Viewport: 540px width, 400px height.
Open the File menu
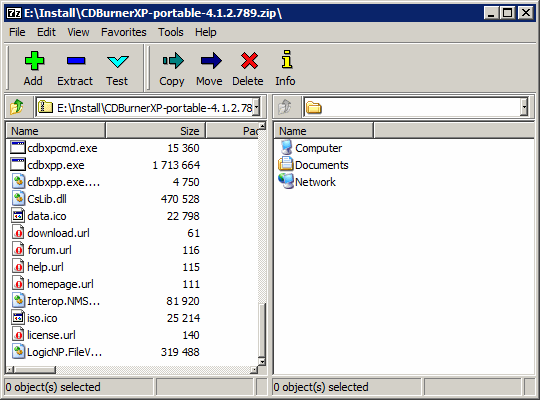pos(17,32)
